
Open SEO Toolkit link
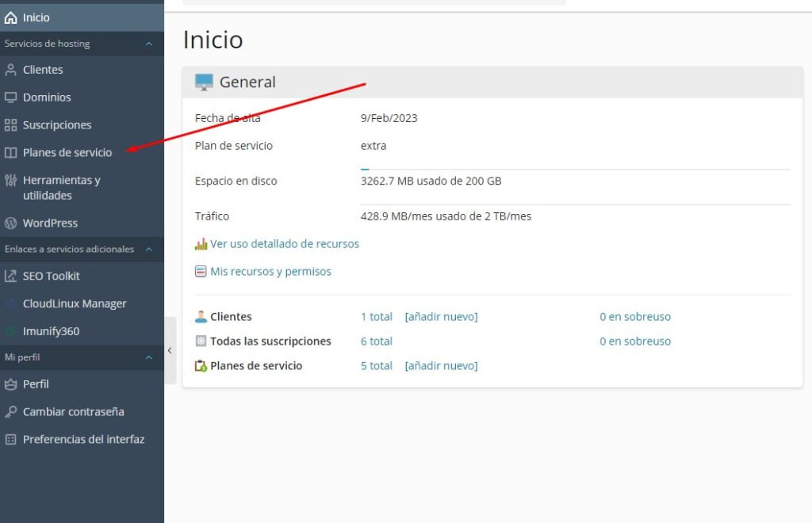point(82,277)
